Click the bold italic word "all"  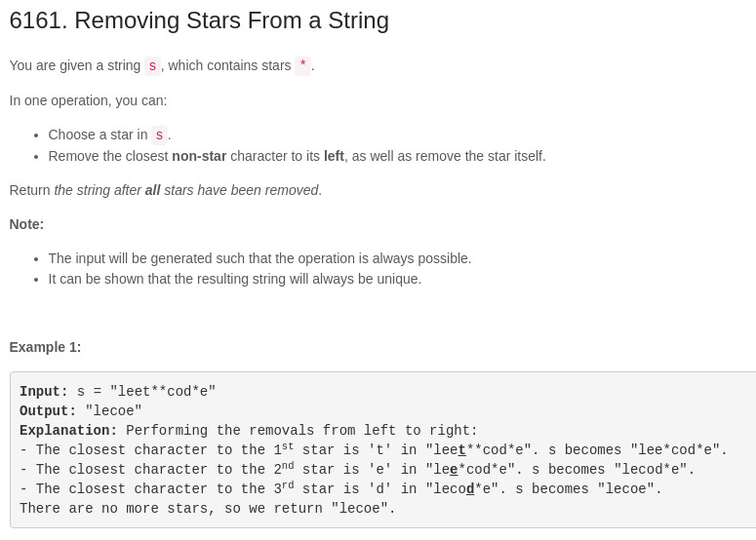[x=152, y=190]
